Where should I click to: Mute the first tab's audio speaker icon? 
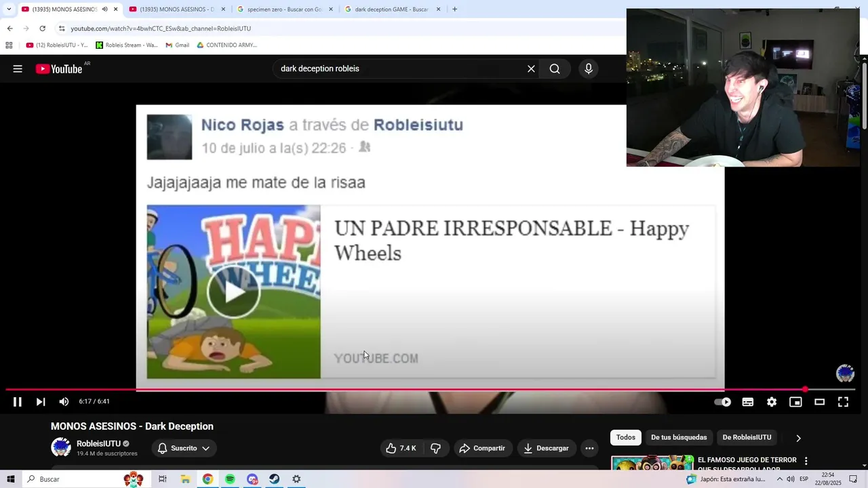pyautogui.click(x=104, y=9)
